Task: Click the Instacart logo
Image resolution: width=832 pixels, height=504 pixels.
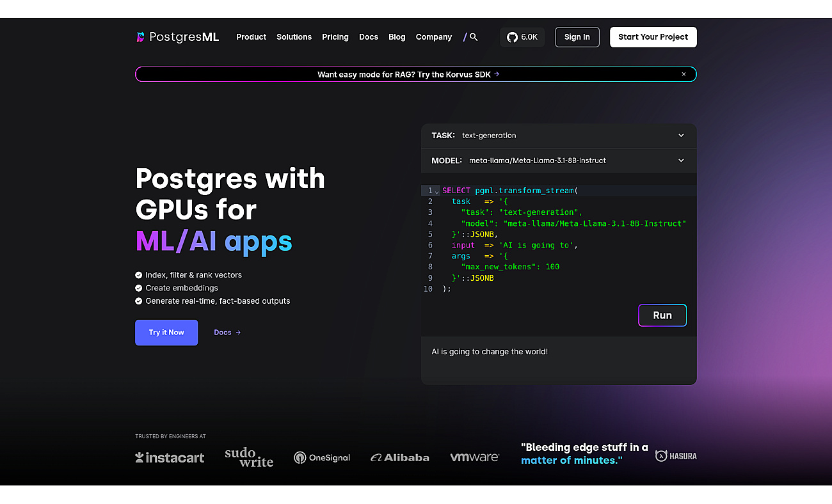Action: [170, 457]
